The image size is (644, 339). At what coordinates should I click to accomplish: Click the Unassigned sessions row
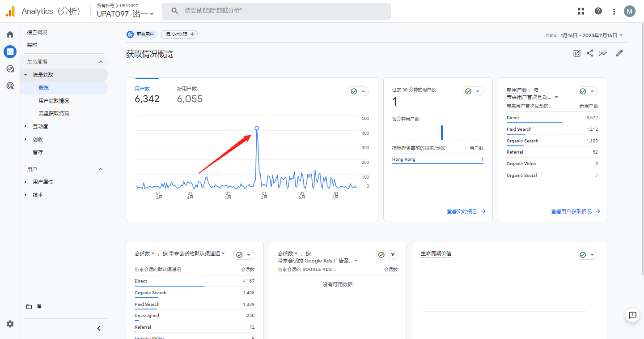[195, 316]
